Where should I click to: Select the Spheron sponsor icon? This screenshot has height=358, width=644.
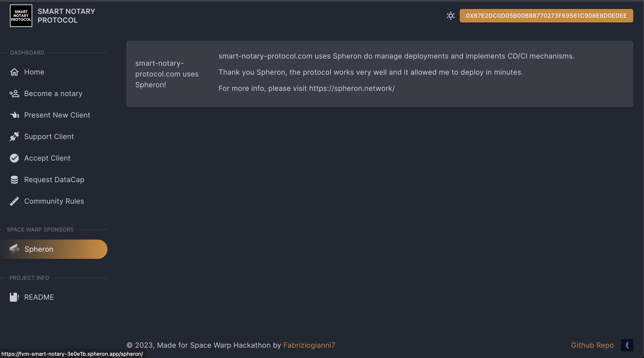(x=14, y=249)
